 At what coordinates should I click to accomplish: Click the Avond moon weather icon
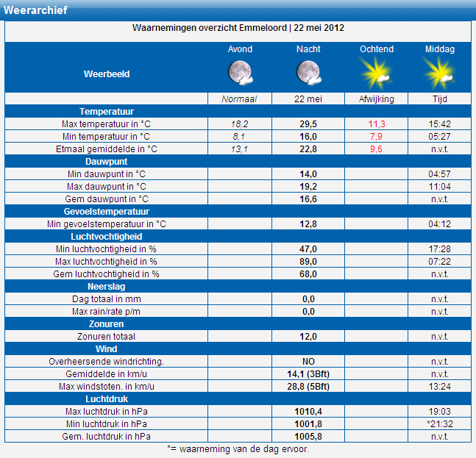[x=241, y=73]
